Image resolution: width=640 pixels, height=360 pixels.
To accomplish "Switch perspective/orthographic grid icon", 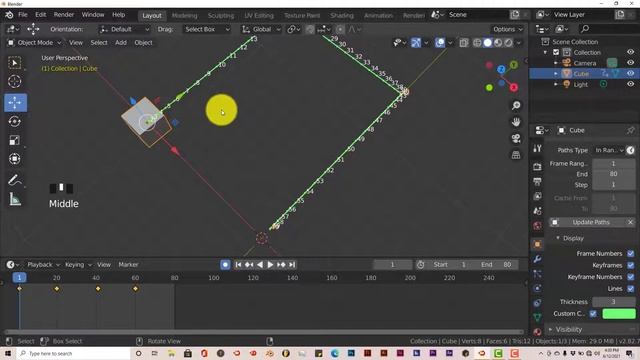I will pyautogui.click(x=516, y=155).
